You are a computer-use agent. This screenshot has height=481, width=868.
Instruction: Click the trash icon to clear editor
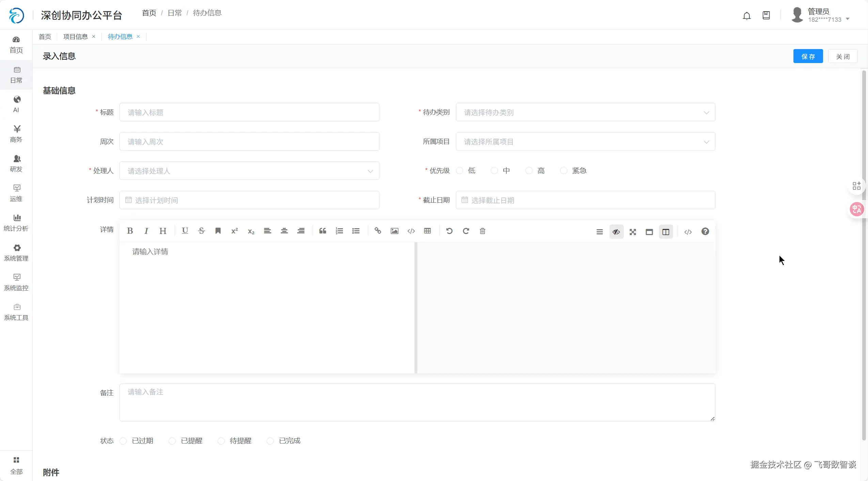tap(482, 231)
